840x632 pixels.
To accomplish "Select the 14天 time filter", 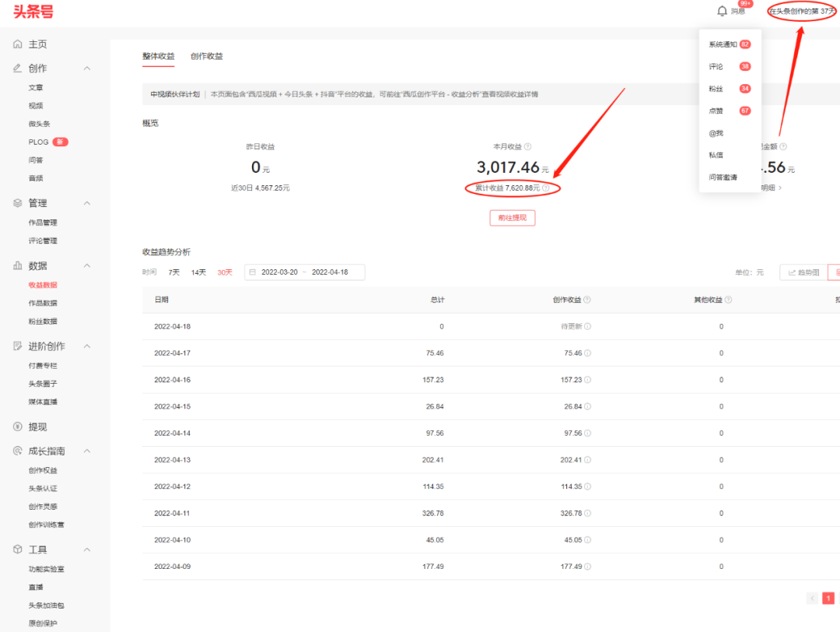I will pos(199,272).
